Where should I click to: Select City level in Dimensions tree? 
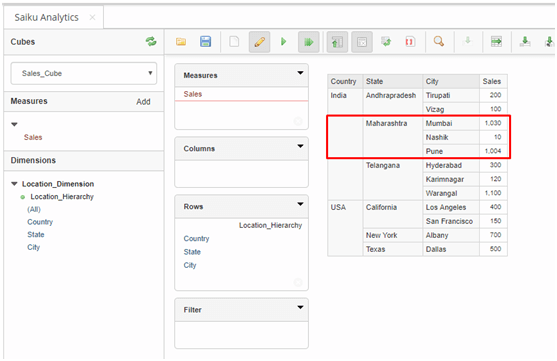[x=34, y=247]
